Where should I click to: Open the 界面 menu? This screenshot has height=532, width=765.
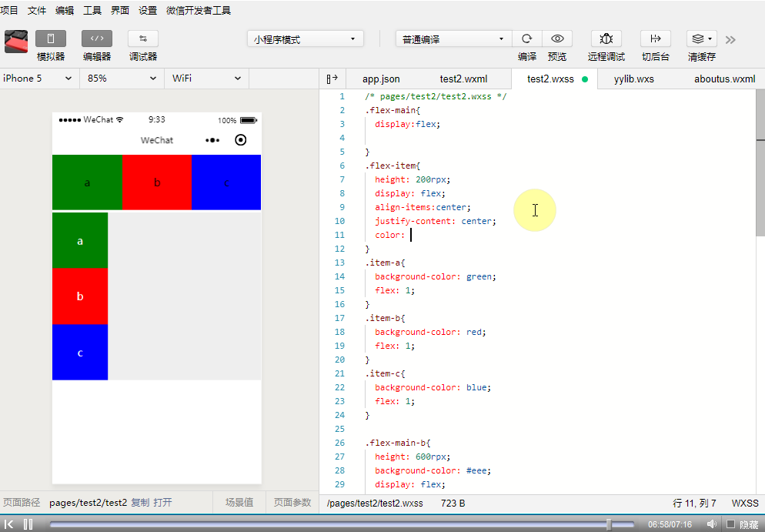(x=120, y=10)
